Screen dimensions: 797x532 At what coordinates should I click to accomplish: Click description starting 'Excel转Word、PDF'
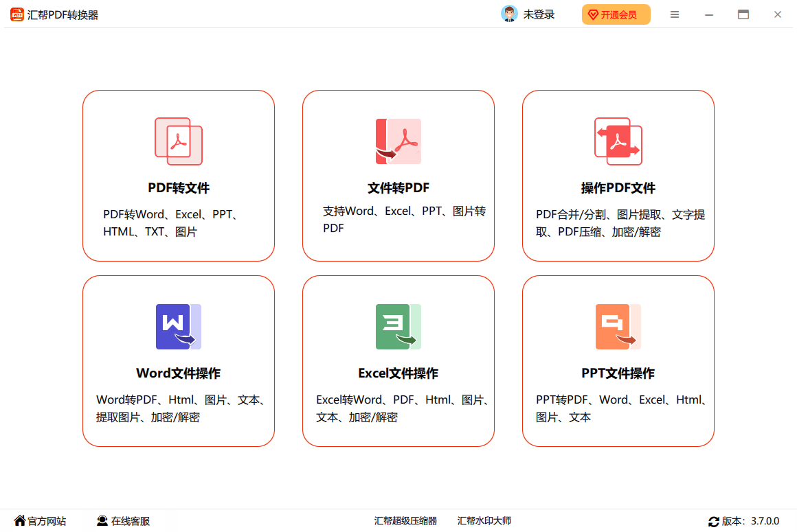[403, 408]
